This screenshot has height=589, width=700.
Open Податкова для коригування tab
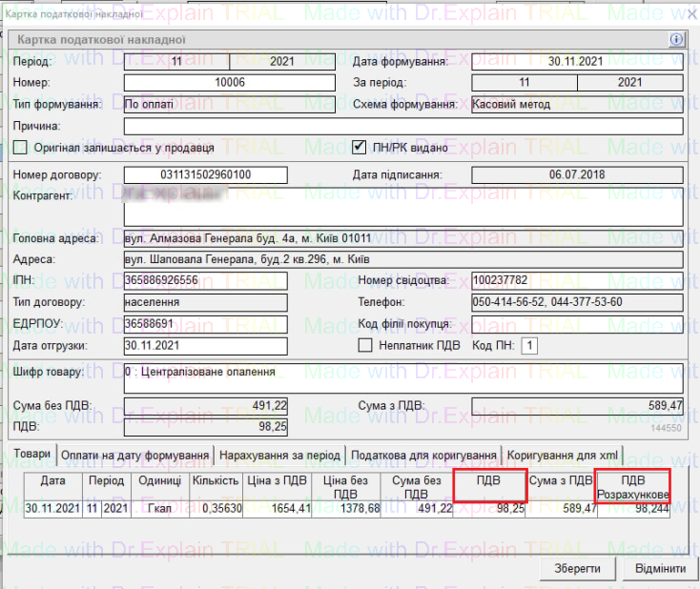pyautogui.click(x=423, y=455)
